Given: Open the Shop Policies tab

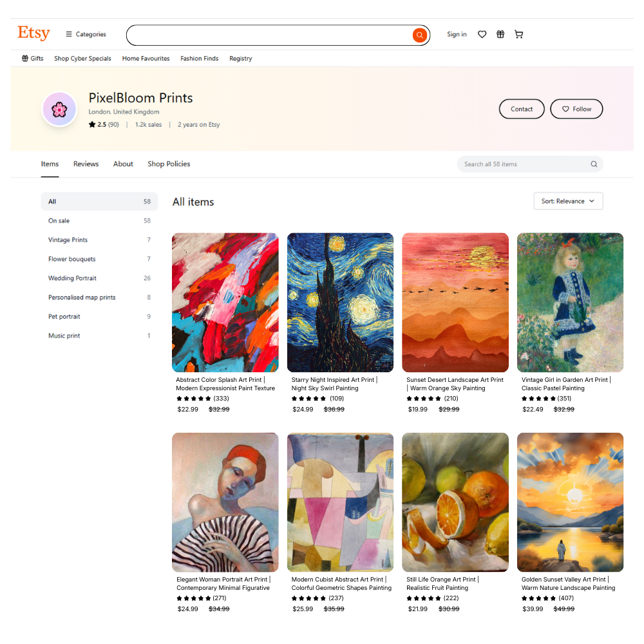Looking at the screenshot, I should point(169,164).
